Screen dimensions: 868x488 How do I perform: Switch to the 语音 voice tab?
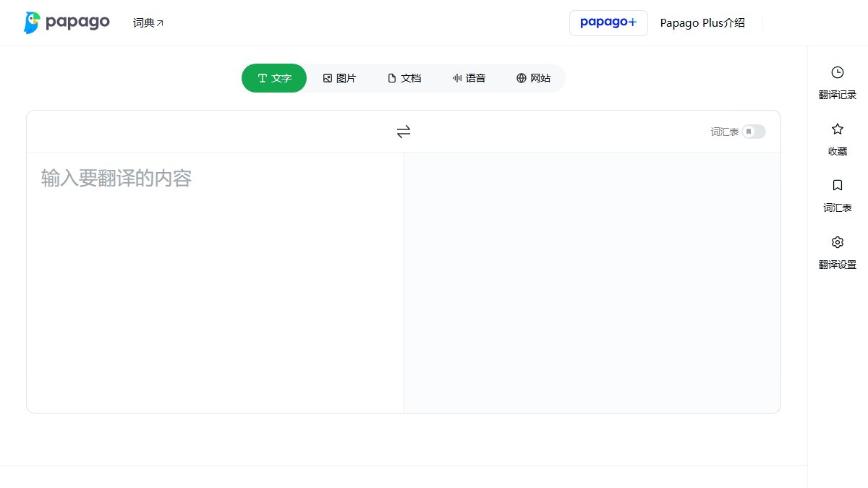tap(469, 78)
